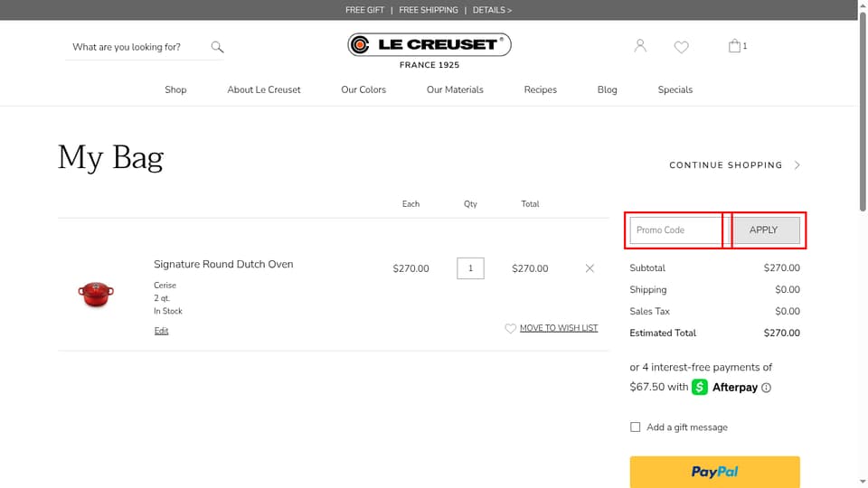Click FREE GIFT in top banner
This screenshot has height=488, width=868.
click(364, 10)
